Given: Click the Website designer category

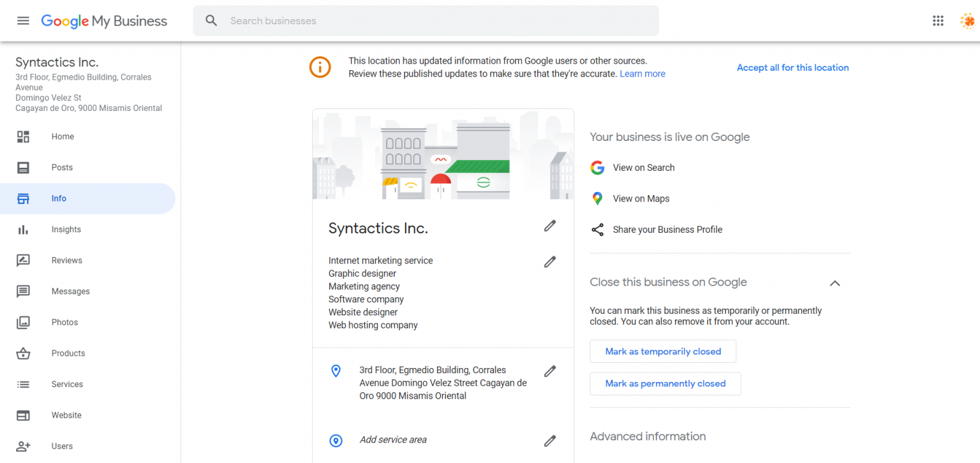Looking at the screenshot, I should (363, 312).
